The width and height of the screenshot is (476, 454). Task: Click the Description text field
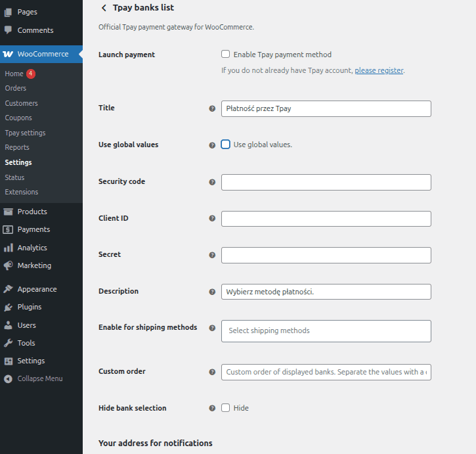[x=326, y=292]
